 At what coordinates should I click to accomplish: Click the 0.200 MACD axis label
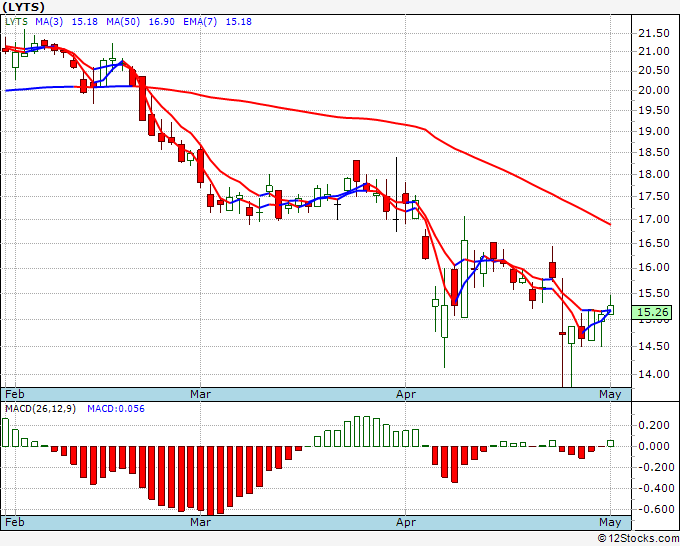click(x=654, y=425)
